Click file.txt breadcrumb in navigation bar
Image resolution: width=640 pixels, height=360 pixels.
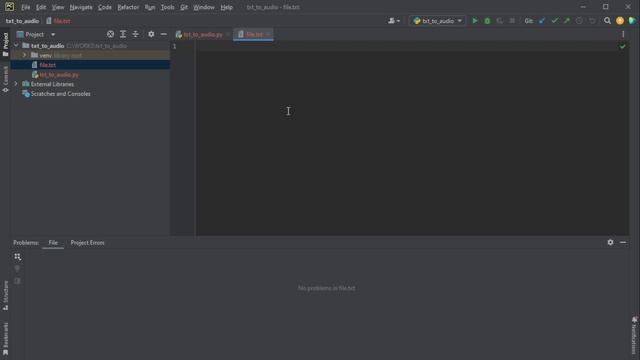point(58,21)
